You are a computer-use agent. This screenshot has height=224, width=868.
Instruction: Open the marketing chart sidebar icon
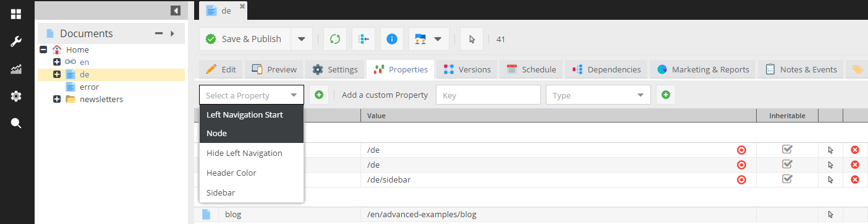tap(16, 69)
